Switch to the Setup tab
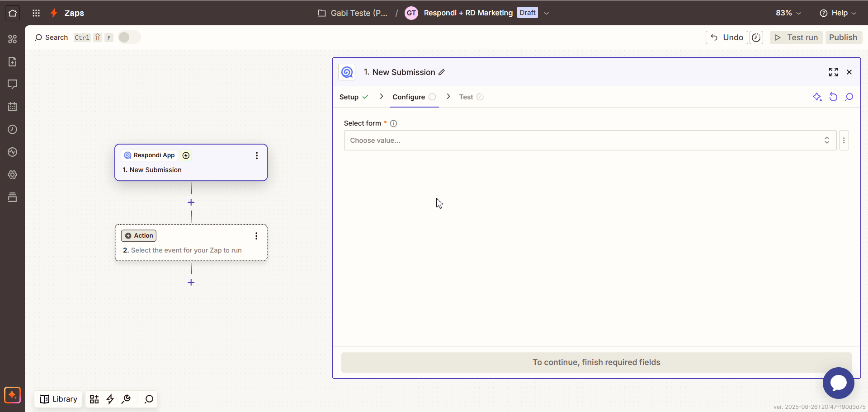This screenshot has height=412, width=868. pos(354,97)
